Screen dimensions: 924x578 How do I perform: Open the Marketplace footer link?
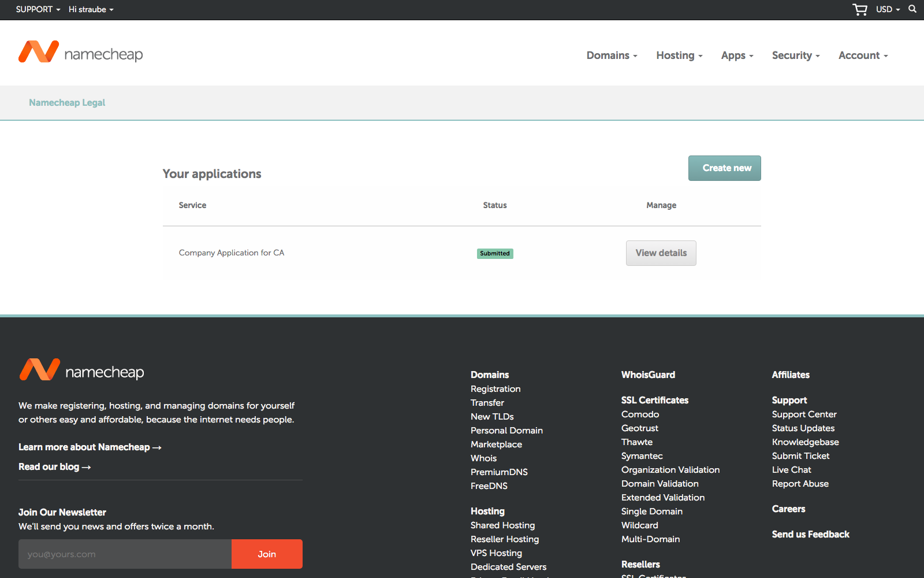[x=496, y=444]
